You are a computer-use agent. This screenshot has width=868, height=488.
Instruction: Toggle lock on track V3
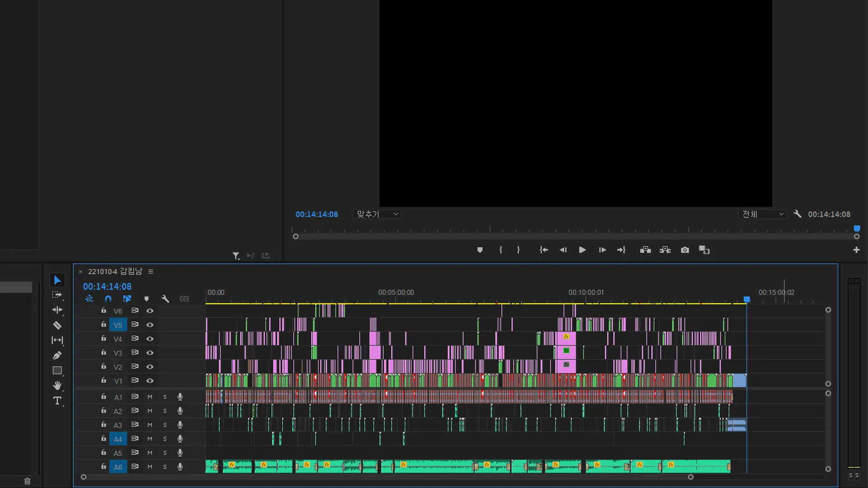[x=104, y=352]
